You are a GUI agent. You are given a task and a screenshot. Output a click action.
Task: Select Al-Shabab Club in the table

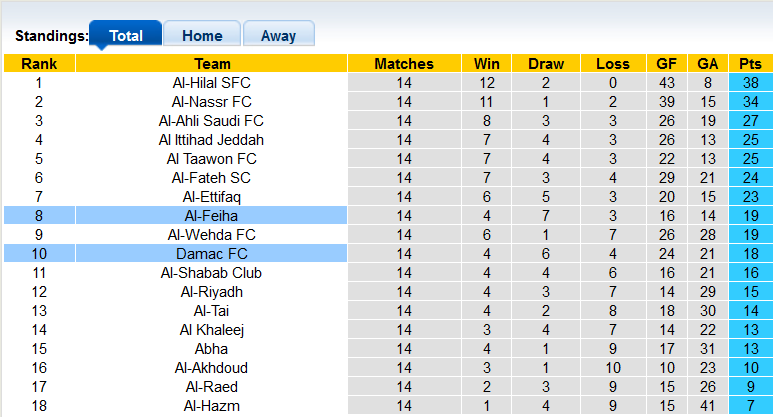point(211,273)
